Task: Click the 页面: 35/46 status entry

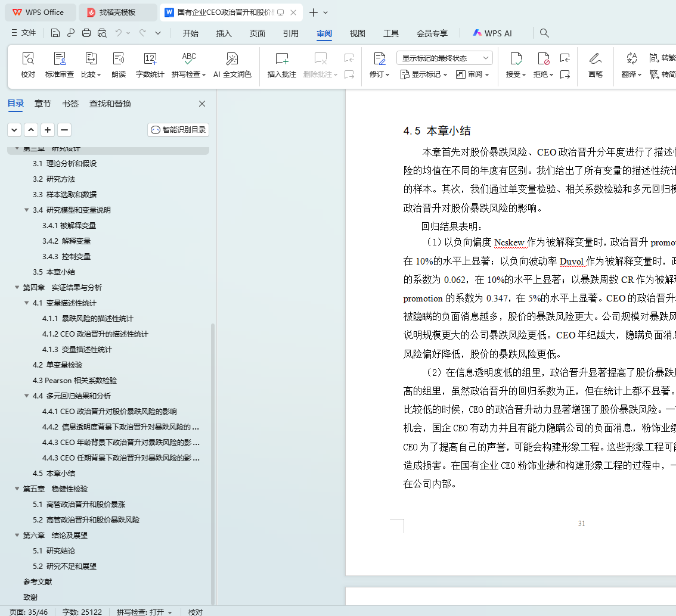Action: 29,612
